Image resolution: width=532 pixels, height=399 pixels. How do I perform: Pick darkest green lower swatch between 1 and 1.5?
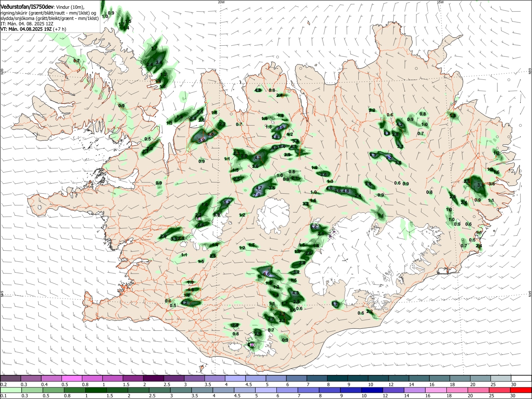point(96,390)
